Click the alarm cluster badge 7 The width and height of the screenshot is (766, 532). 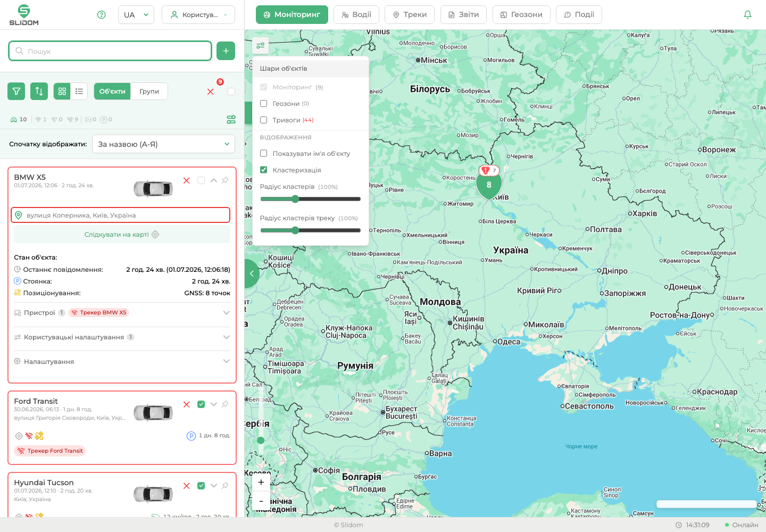point(489,170)
